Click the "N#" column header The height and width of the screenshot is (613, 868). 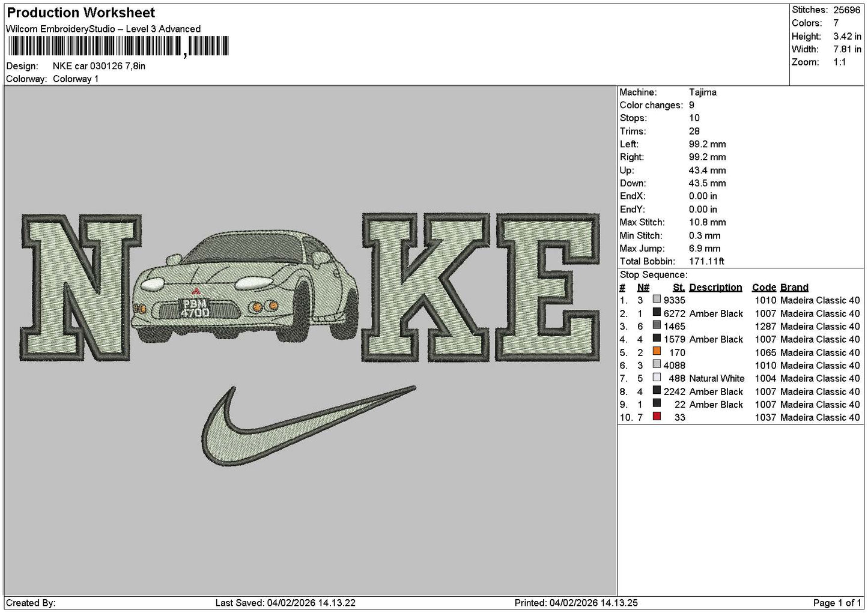[643, 288]
